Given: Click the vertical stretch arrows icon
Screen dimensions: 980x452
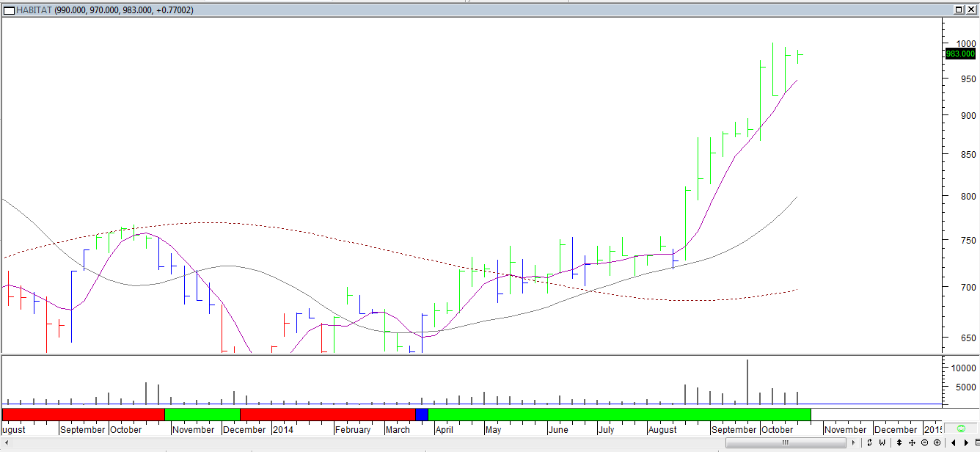Looking at the screenshot, I should [899, 442].
